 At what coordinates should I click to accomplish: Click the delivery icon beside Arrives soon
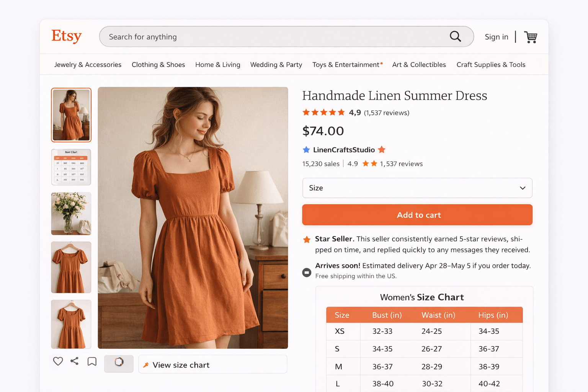pyautogui.click(x=307, y=273)
